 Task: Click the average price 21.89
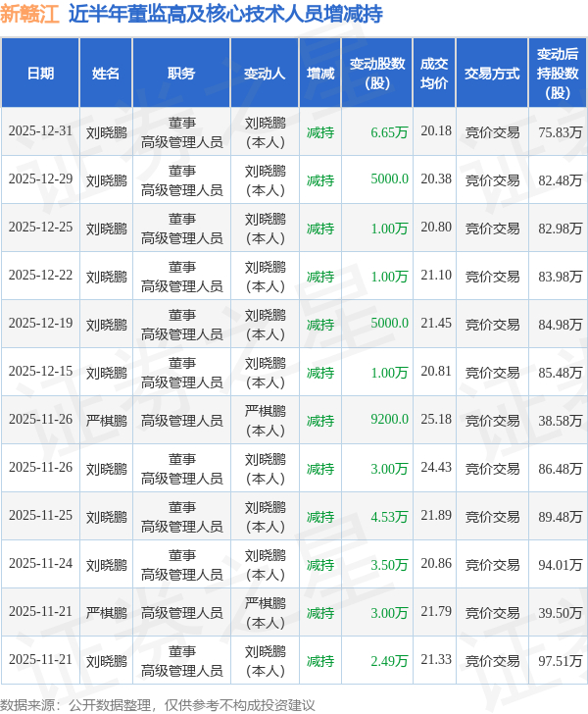click(x=436, y=516)
